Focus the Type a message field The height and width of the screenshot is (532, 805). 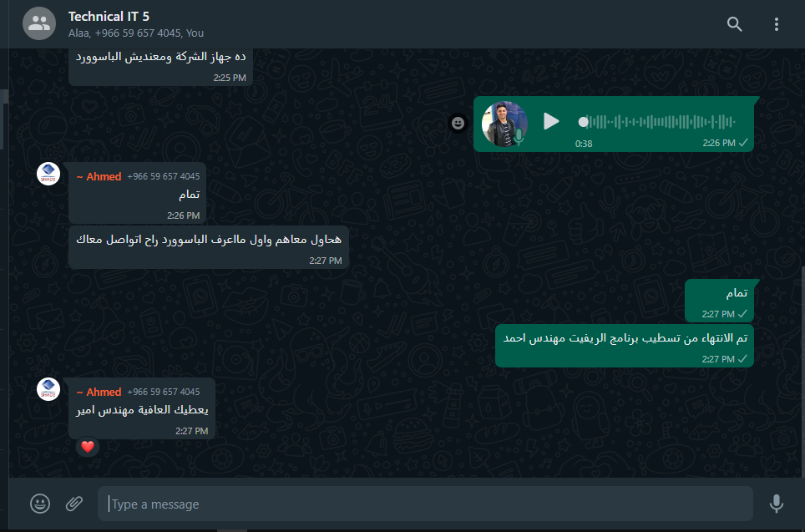pos(425,504)
